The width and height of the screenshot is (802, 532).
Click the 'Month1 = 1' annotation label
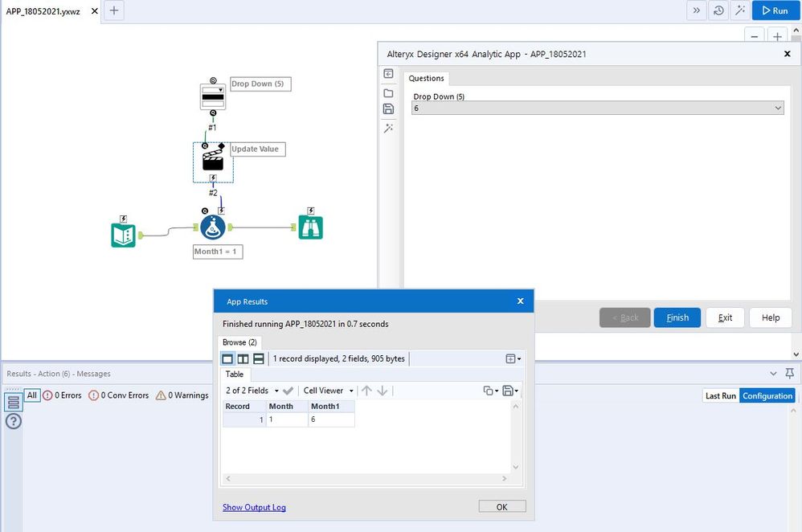click(218, 252)
